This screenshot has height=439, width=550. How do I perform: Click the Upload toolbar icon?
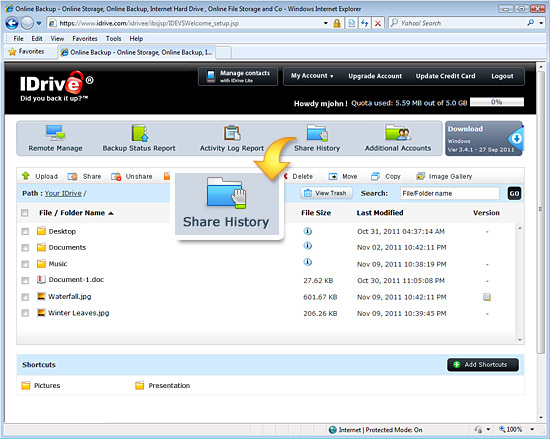coord(26,176)
